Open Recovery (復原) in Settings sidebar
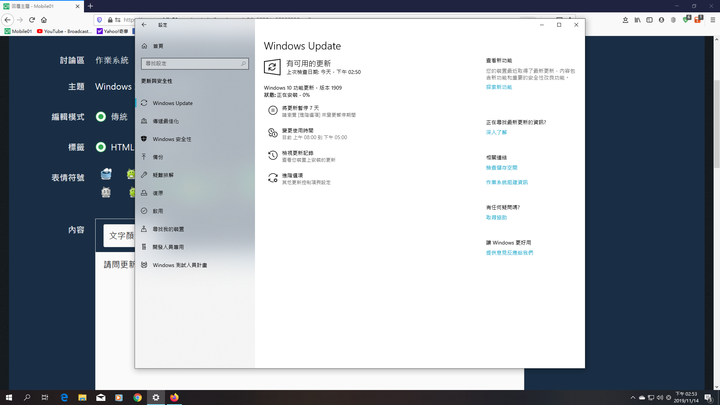This screenshot has height=405, width=720. coord(158,193)
